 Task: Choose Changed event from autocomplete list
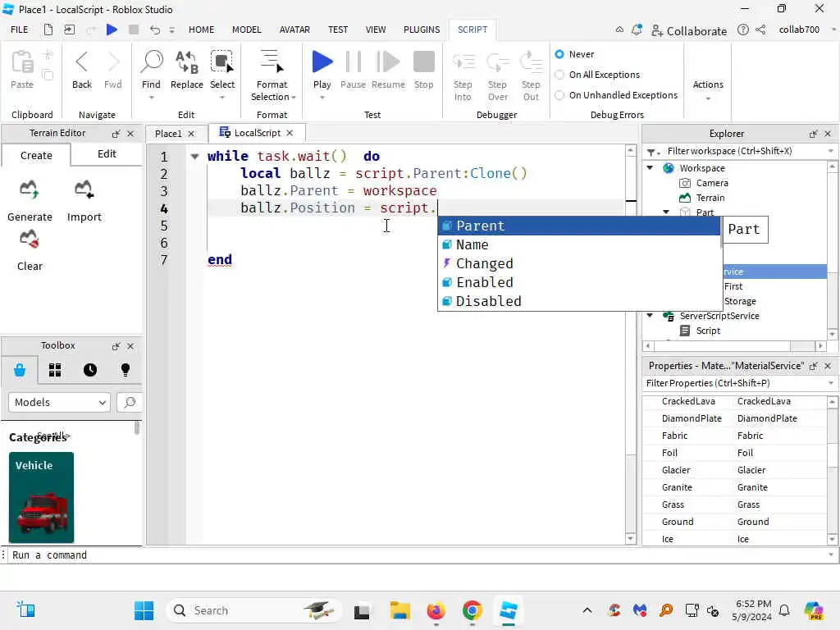coord(579,263)
